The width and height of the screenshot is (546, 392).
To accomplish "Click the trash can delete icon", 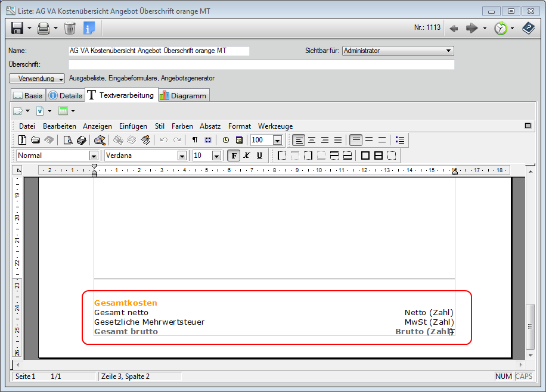I will [70, 28].
